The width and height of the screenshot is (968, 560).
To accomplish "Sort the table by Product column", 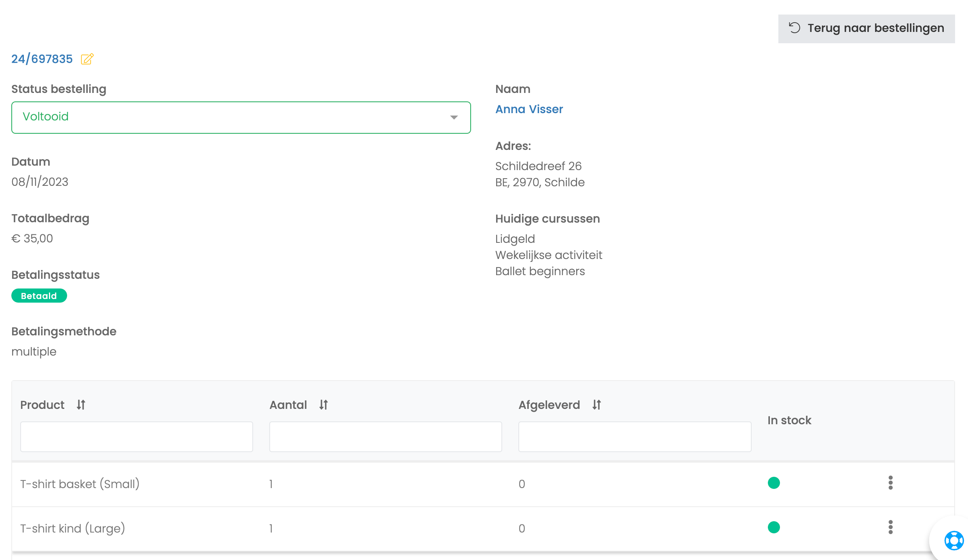I will pos(81,404).
